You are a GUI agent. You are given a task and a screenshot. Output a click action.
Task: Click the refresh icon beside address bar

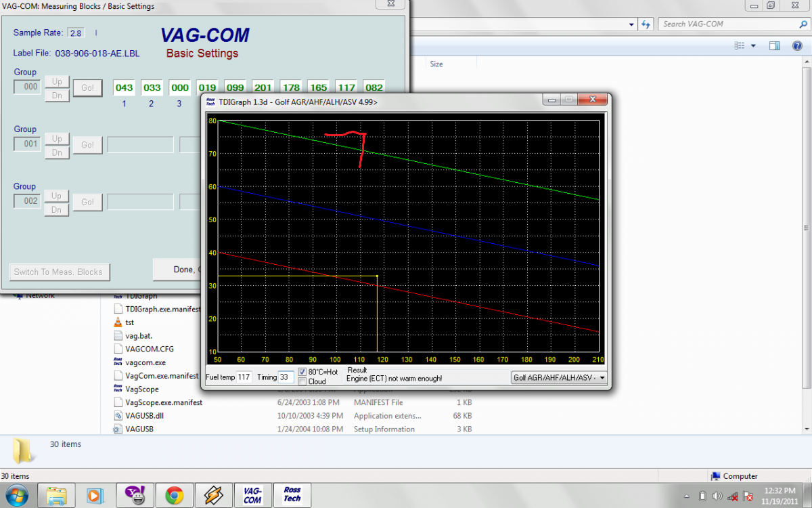[646, 24]
